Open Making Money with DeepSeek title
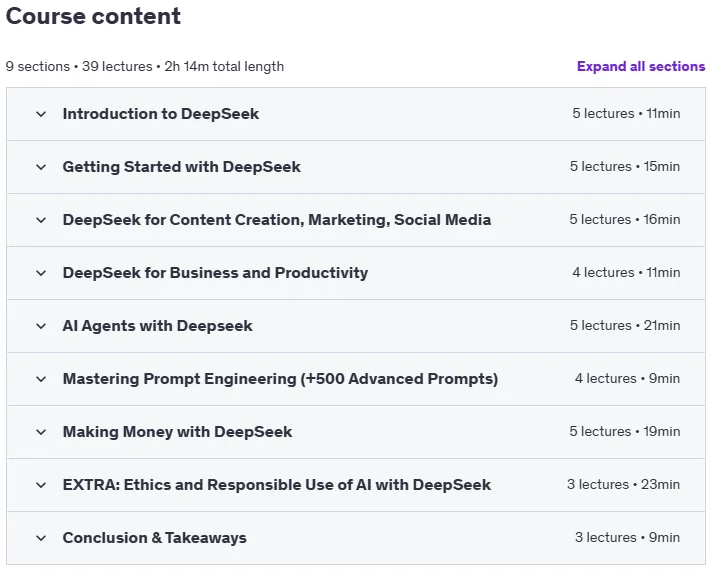This screenshot has height=573, width=710. pos(178,432)
